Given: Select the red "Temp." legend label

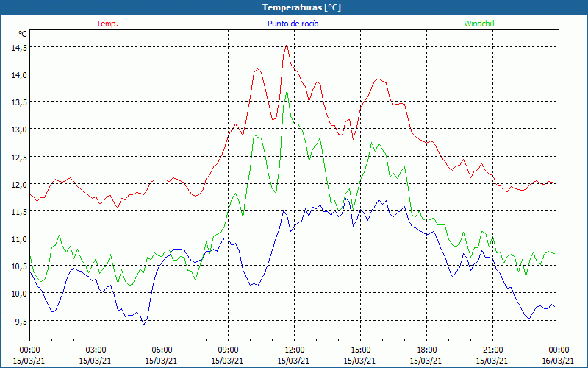Looking at the screenshot, I should (x=107, y=24).
